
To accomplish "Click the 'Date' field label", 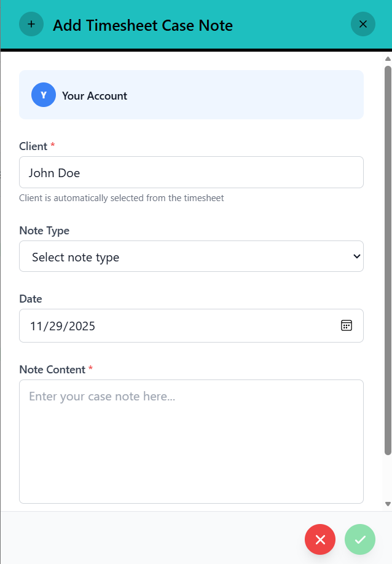I will click(x=31, y=299).
